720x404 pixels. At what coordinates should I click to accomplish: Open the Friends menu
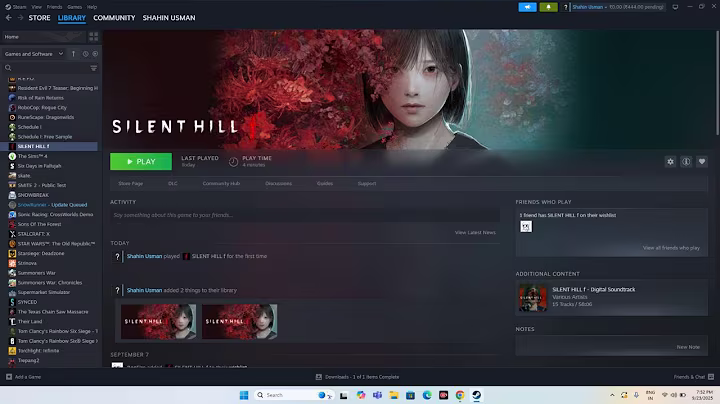pyautogui.click(x=54, y=7)
